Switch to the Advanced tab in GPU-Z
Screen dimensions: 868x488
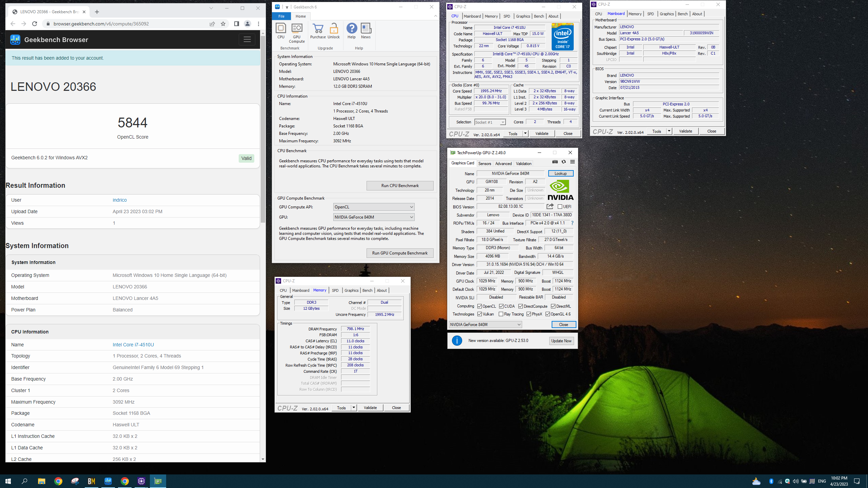504,163
